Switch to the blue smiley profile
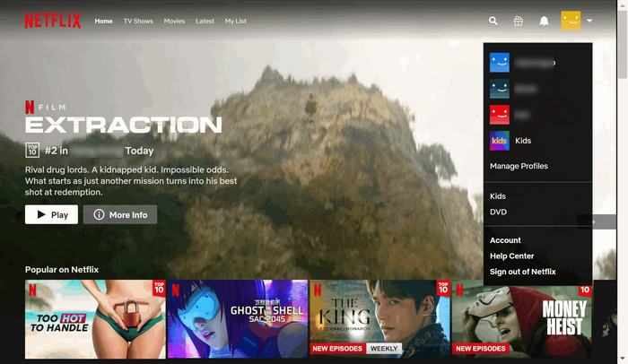 (500, 63)
